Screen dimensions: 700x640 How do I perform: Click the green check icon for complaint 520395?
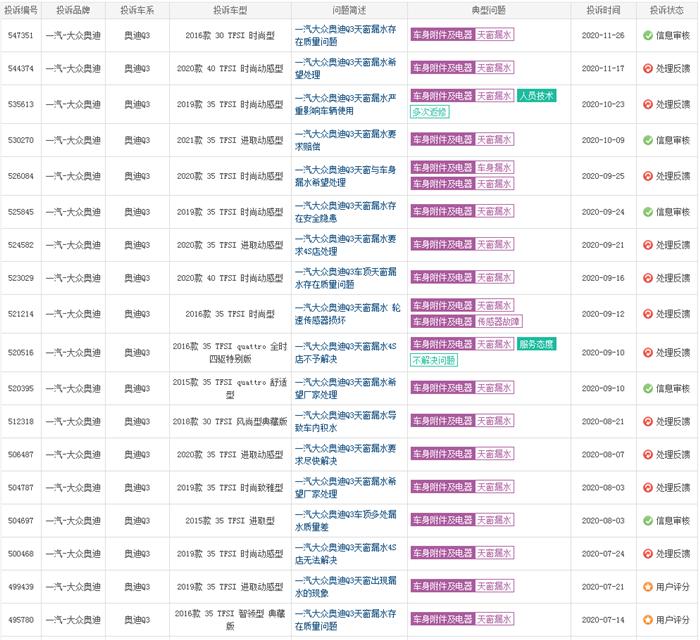pyautogui.click(x=648, y=388)
